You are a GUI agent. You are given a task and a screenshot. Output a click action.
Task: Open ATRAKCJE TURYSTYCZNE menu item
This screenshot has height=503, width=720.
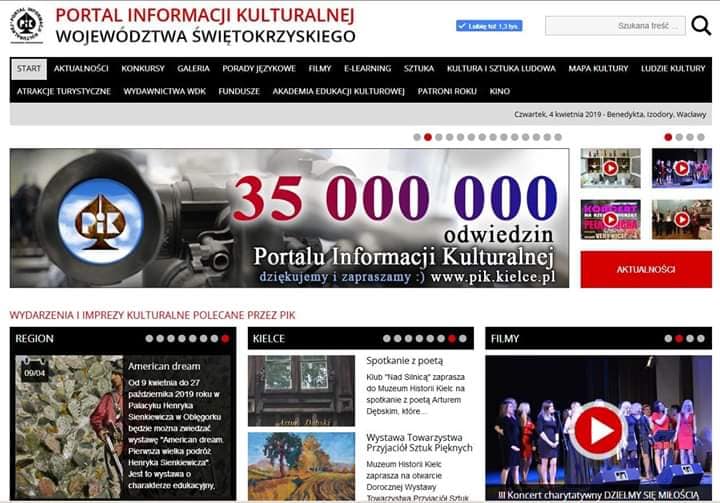point(64,91)
